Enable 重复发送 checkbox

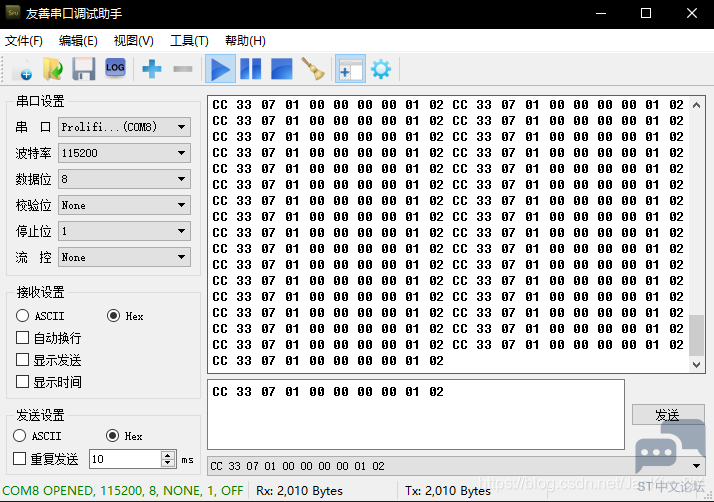[x=19, y=458]
